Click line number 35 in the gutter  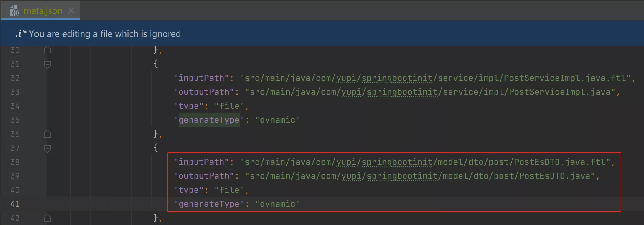[15, 120]
